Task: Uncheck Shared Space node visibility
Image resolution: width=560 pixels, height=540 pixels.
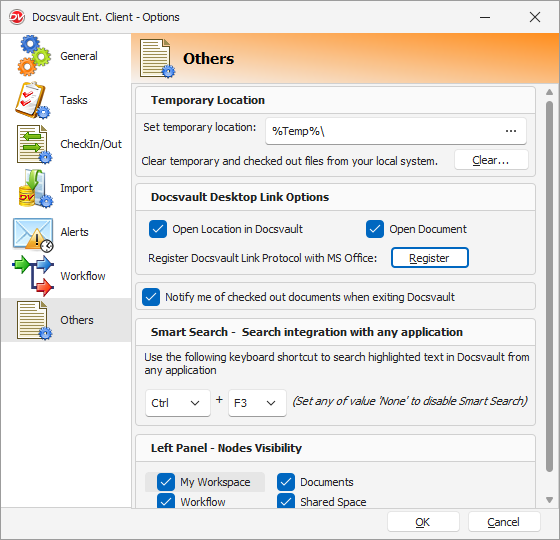Action: 286,501
